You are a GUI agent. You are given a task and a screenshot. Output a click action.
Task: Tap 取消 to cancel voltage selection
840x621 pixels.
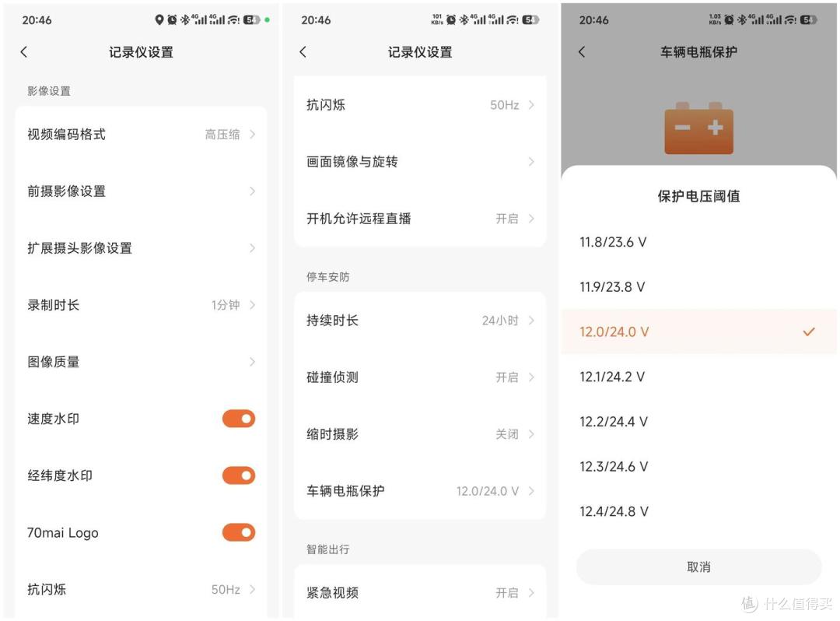tap(698, 567)
